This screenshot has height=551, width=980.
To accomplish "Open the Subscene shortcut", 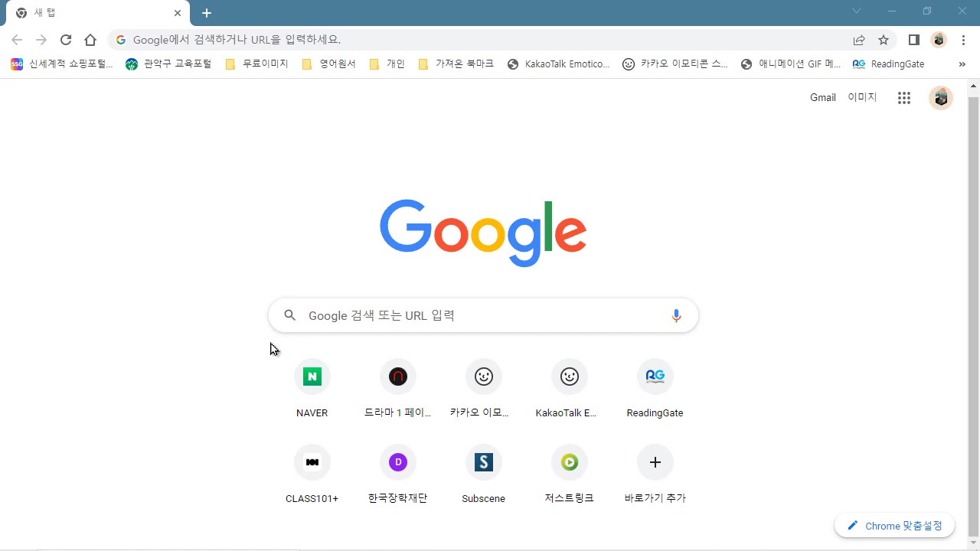I will tap(483, 461).
